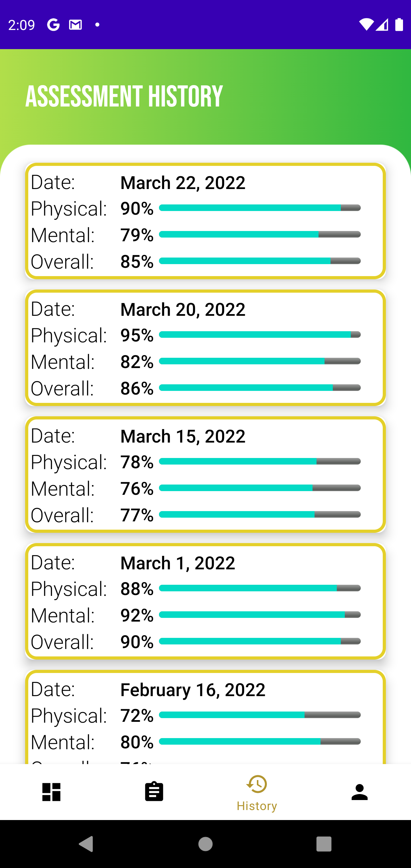Open the March 1, 2022 assessment
The width and height of the screenshot is (411, 868).
[205, 601]
